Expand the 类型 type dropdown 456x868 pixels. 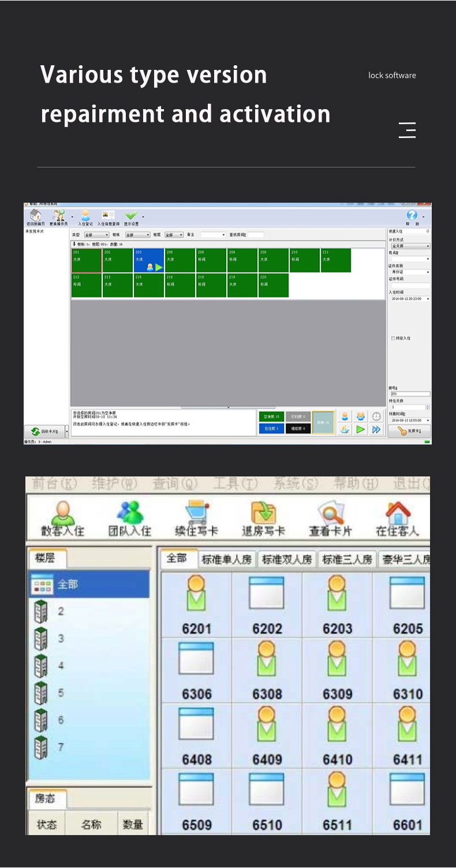click(96, 235)
